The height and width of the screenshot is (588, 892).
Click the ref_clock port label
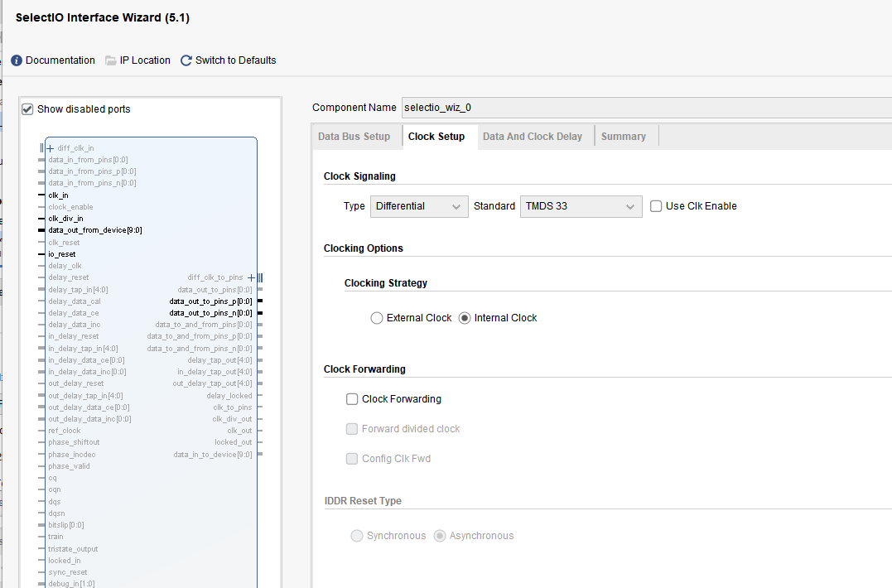pos(65,431)
